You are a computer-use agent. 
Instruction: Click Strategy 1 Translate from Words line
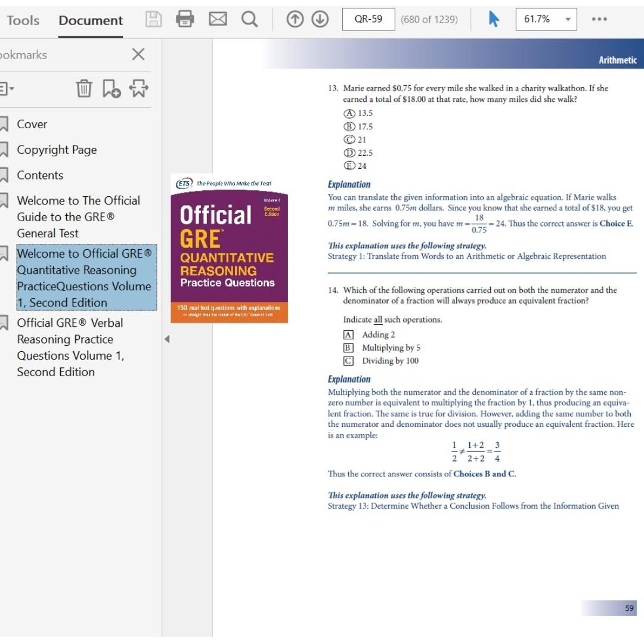pyautogui.click(x=466, y=256)
